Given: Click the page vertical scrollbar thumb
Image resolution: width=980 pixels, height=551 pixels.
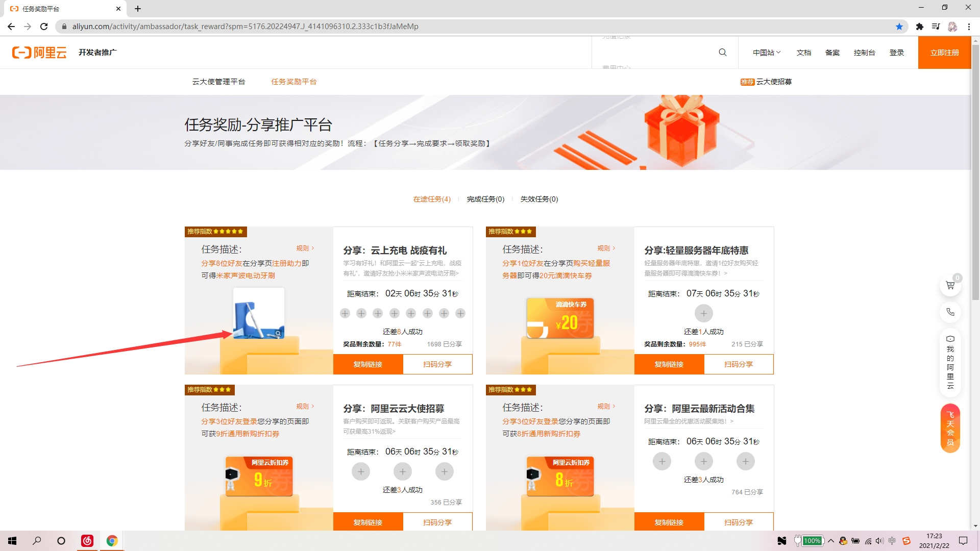Looking at the screenshot, I should pyautogui.click(x=975, y=172).
